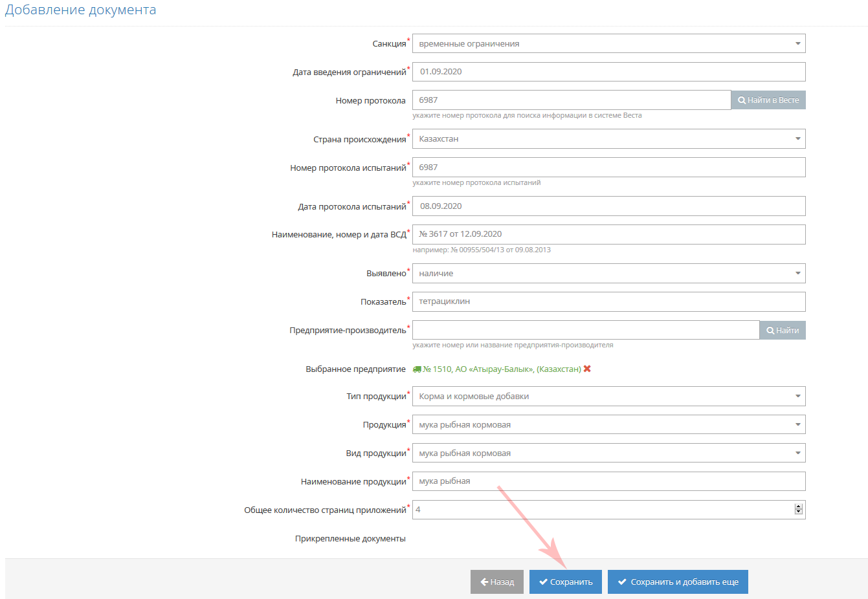Open the 'Продукция' dropdown
868x599 pixels.
click(608, 425)
